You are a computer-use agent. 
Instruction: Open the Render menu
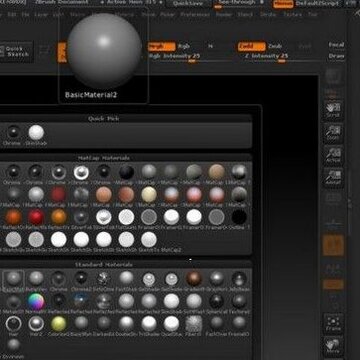tap(224, 15)
